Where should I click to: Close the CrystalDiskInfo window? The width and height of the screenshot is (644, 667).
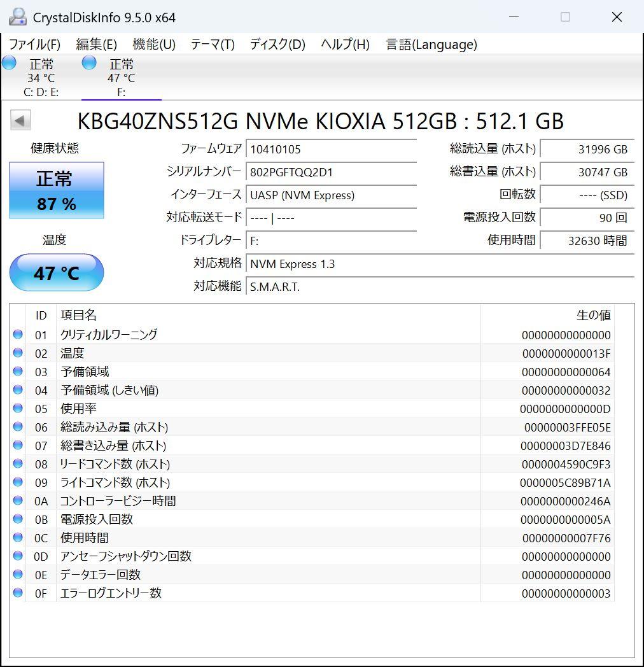click(x=617, y=17)
